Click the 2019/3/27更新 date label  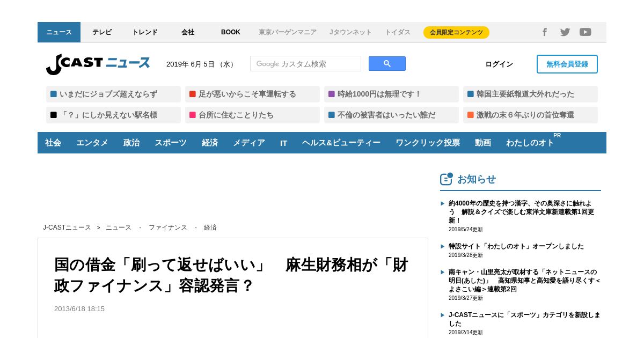[x=466, y=298]
